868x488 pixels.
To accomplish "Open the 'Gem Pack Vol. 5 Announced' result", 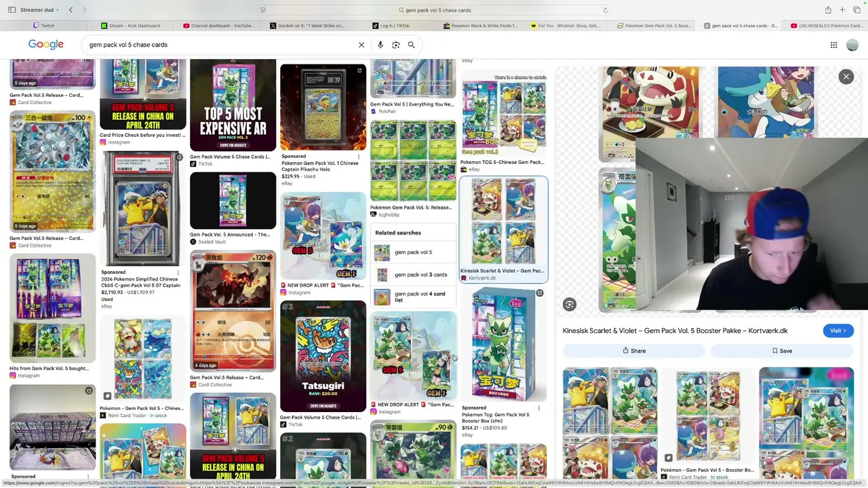I will pos(230,235).
